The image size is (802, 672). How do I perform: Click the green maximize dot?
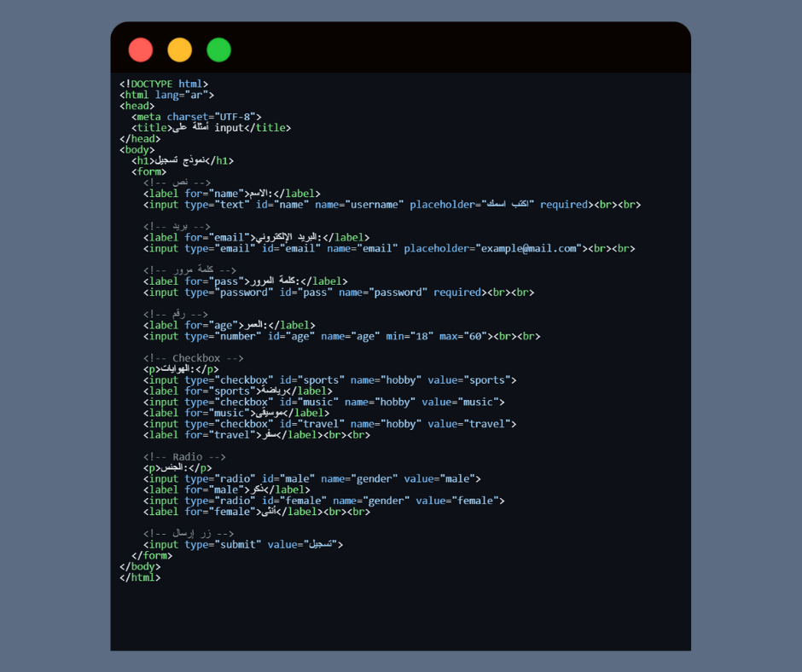point(219,50)
